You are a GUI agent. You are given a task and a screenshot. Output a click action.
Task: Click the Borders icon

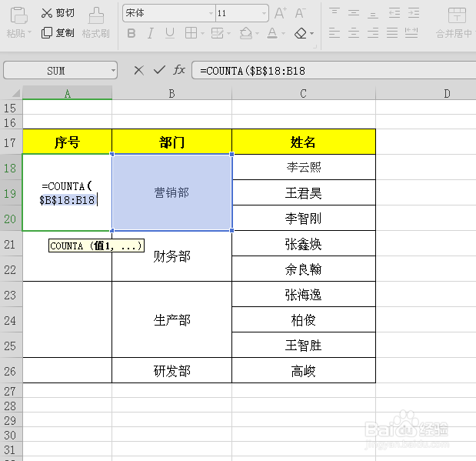191,33
